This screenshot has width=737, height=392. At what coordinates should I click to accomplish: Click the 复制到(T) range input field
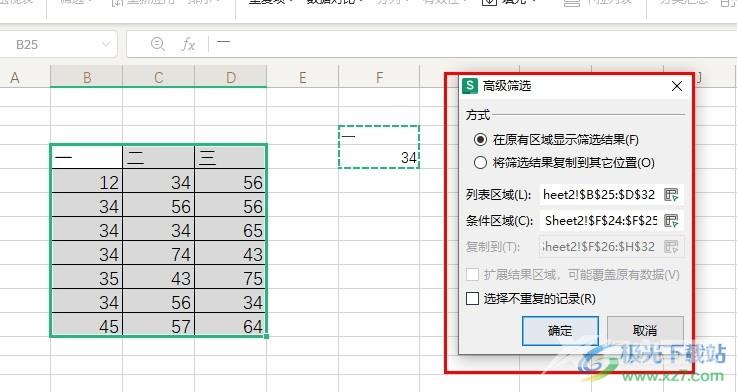600,246
